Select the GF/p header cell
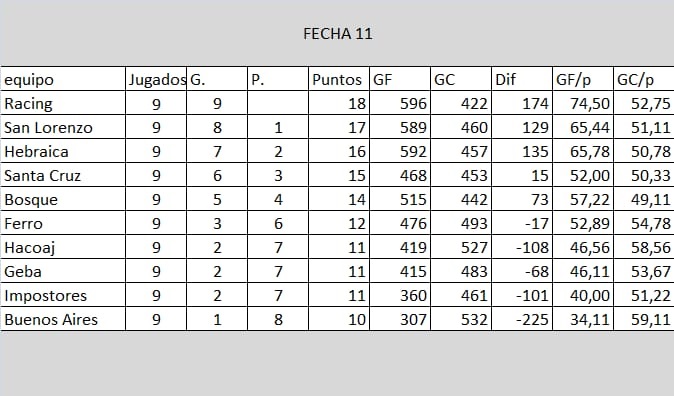The image size is (674, 396). point(583,79)
